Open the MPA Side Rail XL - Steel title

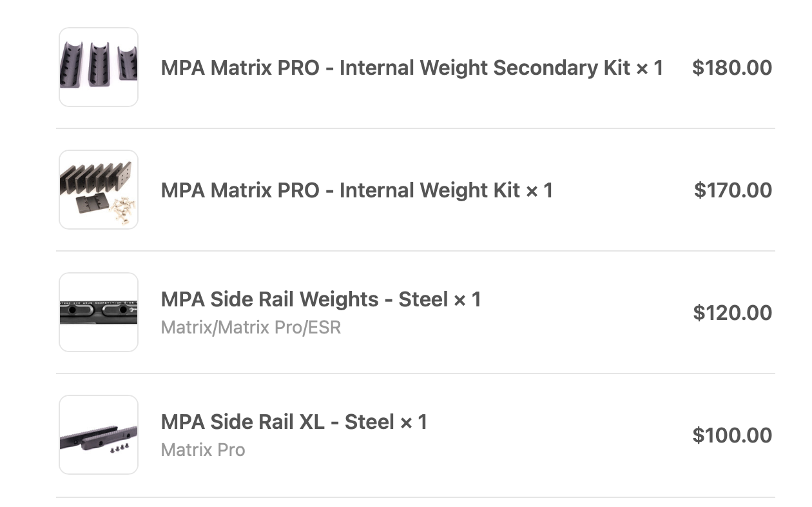[277, 422]
